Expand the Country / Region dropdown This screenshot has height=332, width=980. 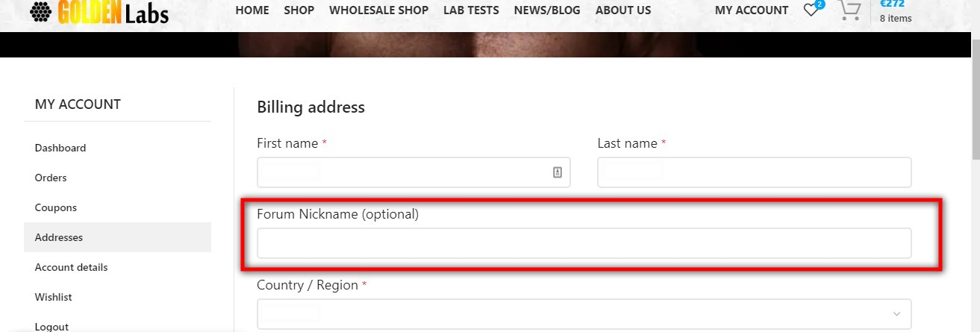point(896,313)
